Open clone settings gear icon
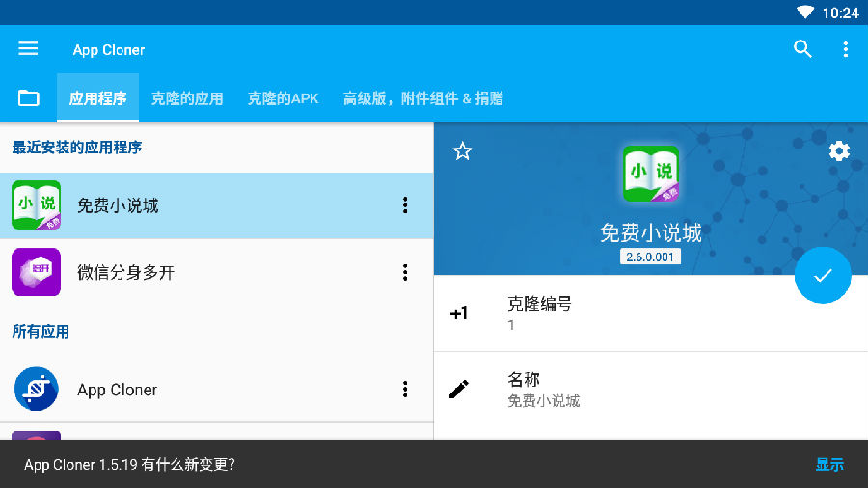The image size is (868, 488). point(839,150)
